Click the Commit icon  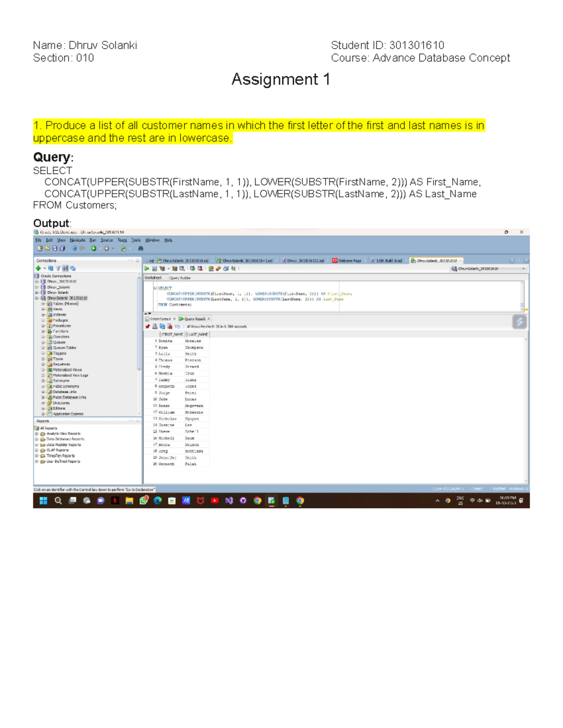[x=192, y=269]
